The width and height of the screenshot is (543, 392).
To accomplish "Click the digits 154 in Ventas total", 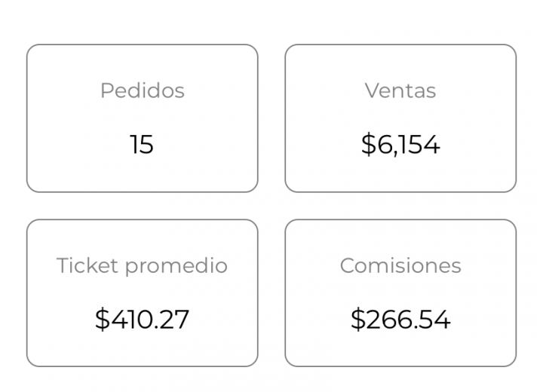I will coord(419,145).
